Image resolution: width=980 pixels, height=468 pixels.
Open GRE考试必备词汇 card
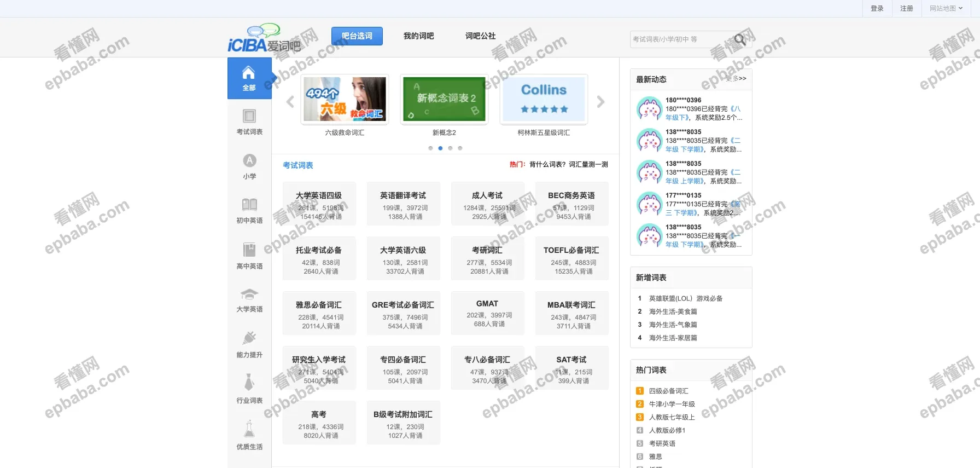tap(404, 314)
